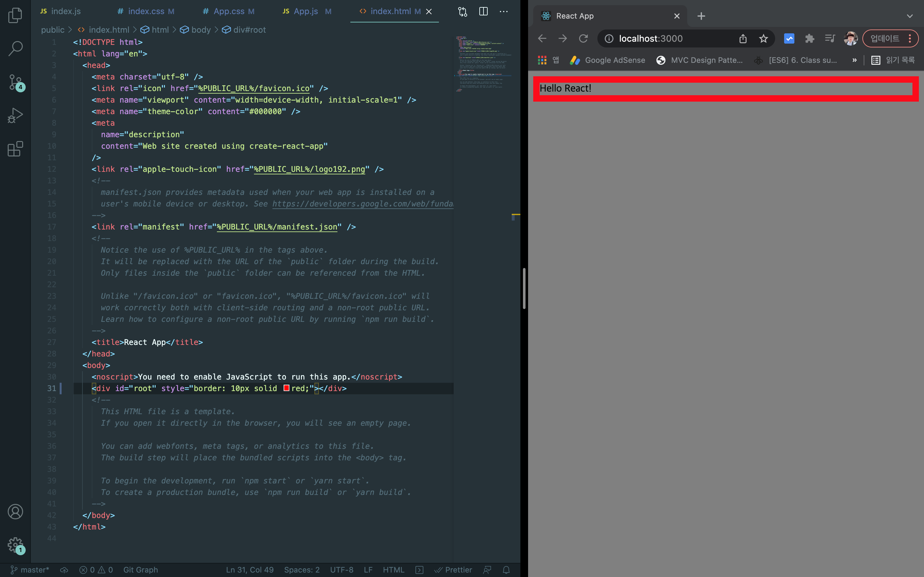Open the Extensions view
The width and height of the screenshot is (924, 577).
pos(15,149)
